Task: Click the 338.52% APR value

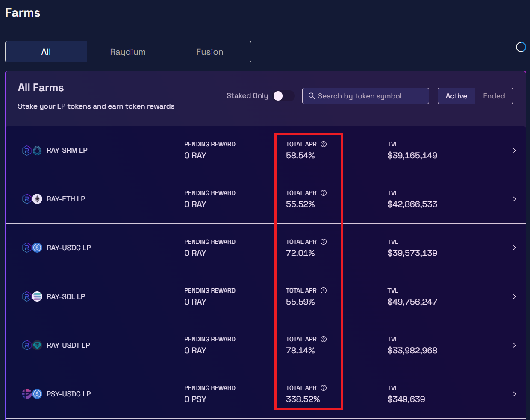Action: (x=303, y=399)
